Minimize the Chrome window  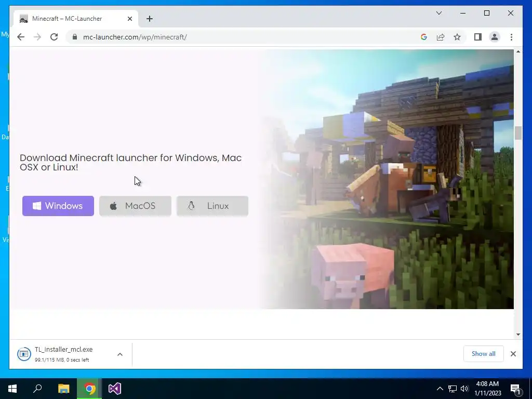pyautogui.click(x=463, y=13)
